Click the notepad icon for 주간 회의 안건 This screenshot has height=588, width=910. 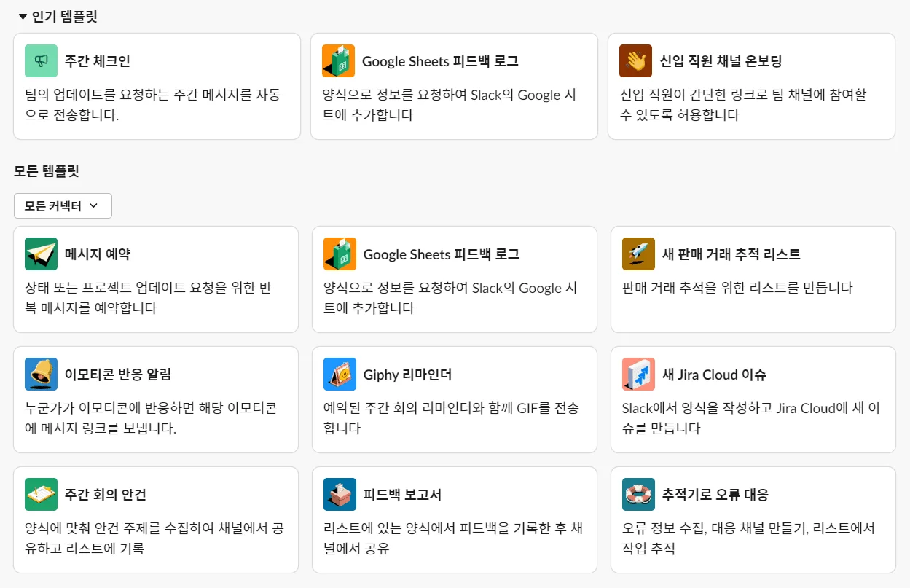pyautogui.click(x=41, y=495)
